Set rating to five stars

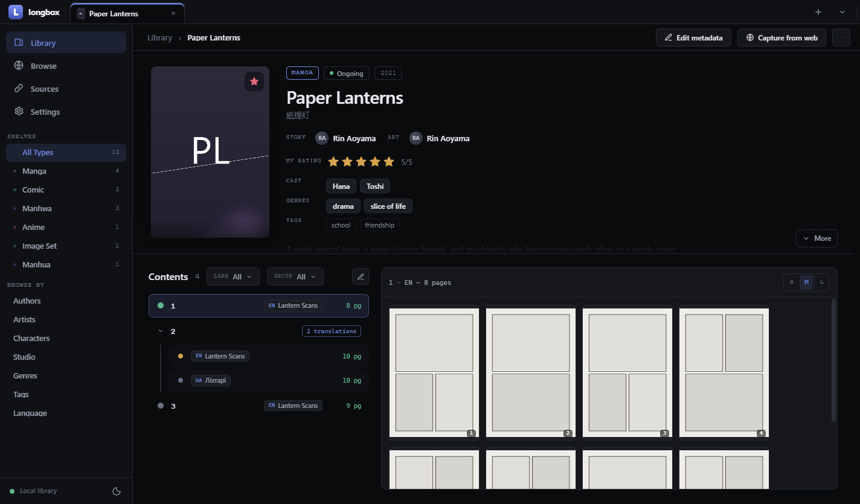pyautogui.click(x=388, y=161)
